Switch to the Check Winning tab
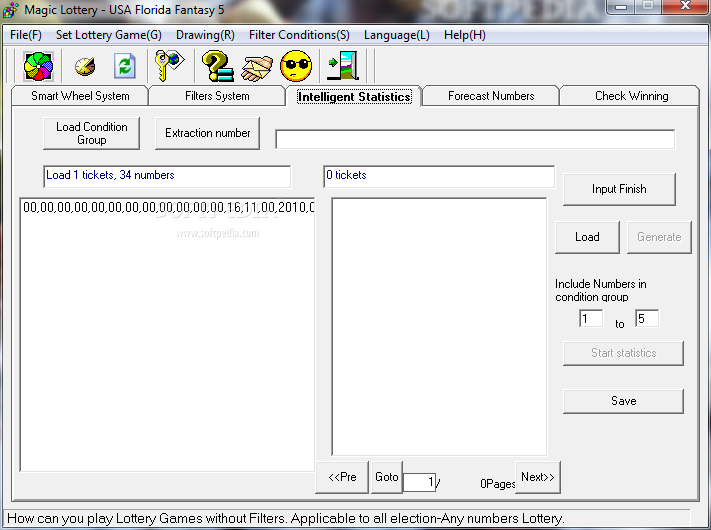The height and width of the screenshot is (530, 711). click(631, 96)
